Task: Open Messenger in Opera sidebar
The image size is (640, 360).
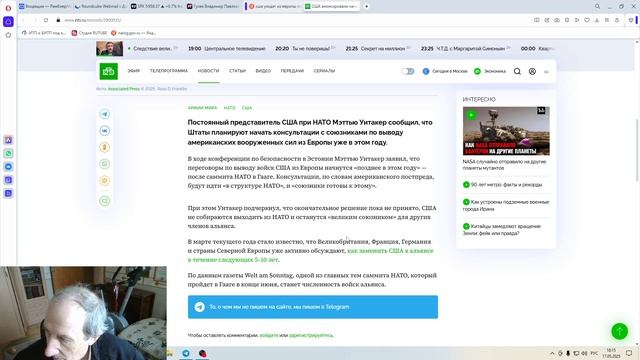Action: (8, 167)
